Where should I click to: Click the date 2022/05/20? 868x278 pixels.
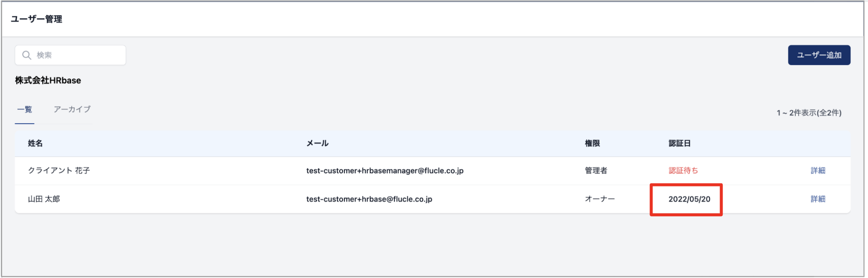[689, 199]
